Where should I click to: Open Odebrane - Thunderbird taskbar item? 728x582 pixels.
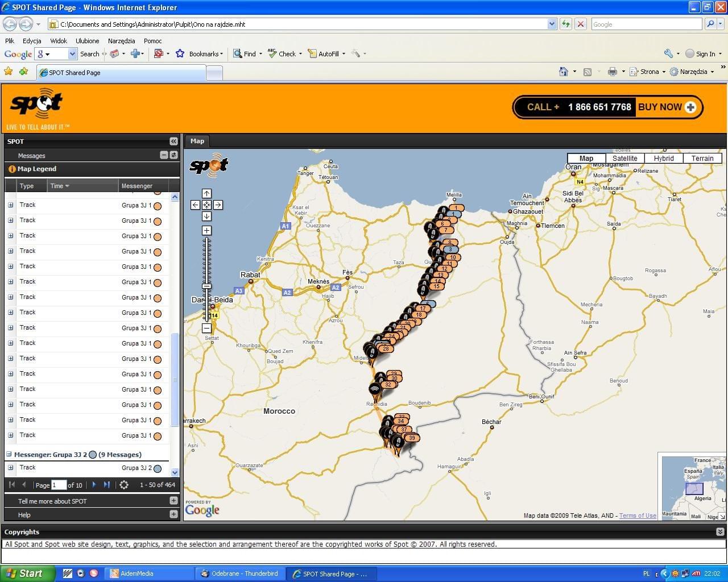[240, 573]
